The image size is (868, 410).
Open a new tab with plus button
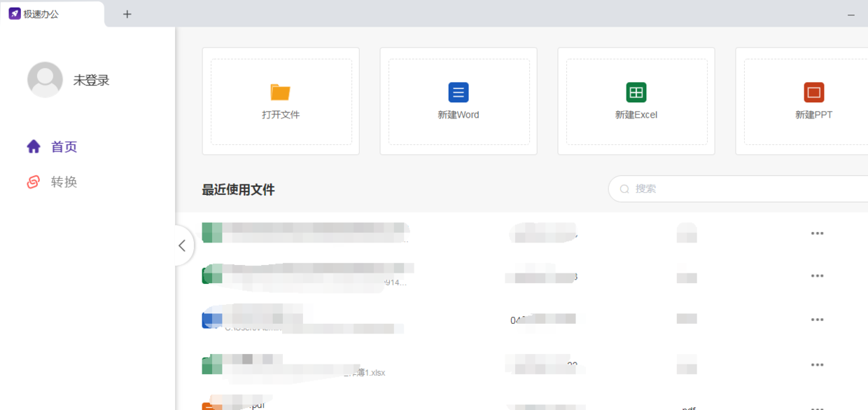pyautogui.click(x=127, y=14)
